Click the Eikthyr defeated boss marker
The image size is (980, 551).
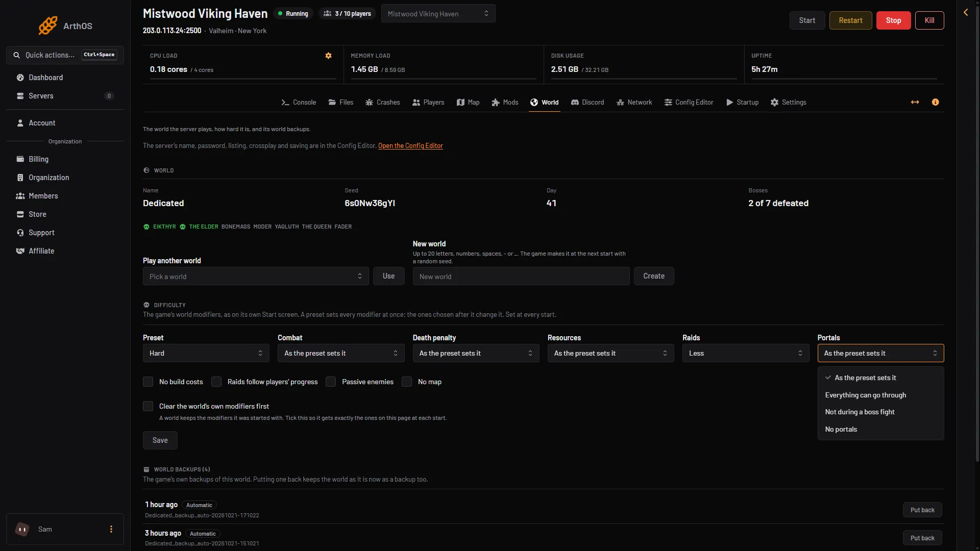(x=160, y=227)
